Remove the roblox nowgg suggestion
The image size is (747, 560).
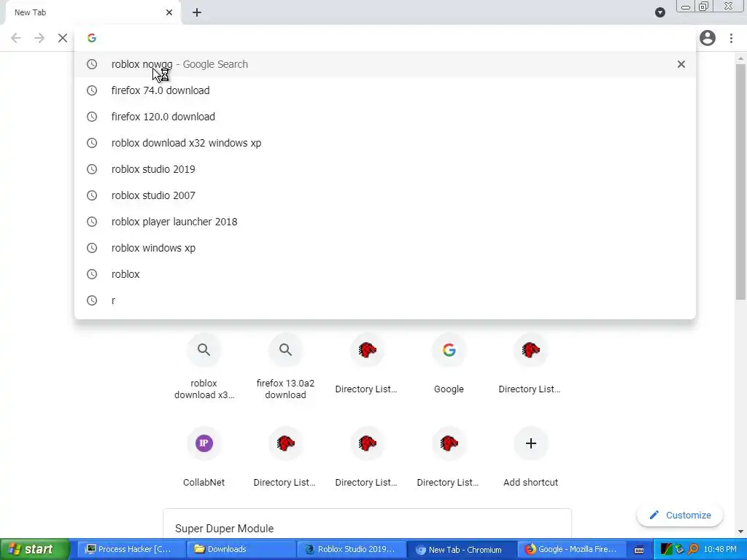coord(681,64)
